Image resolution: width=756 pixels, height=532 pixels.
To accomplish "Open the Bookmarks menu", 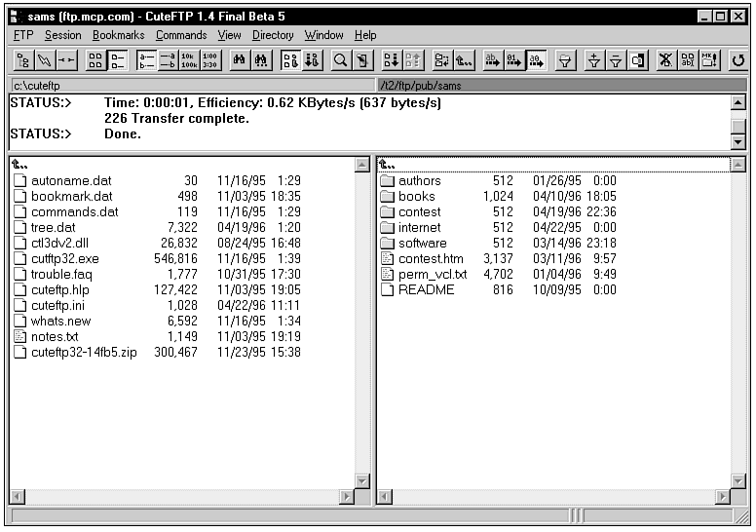I will (x=118, y=35).
